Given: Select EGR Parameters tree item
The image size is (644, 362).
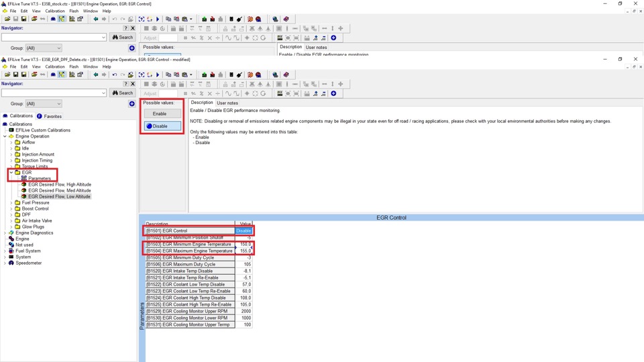Looking at the screenshot, I should pos(40,178).
